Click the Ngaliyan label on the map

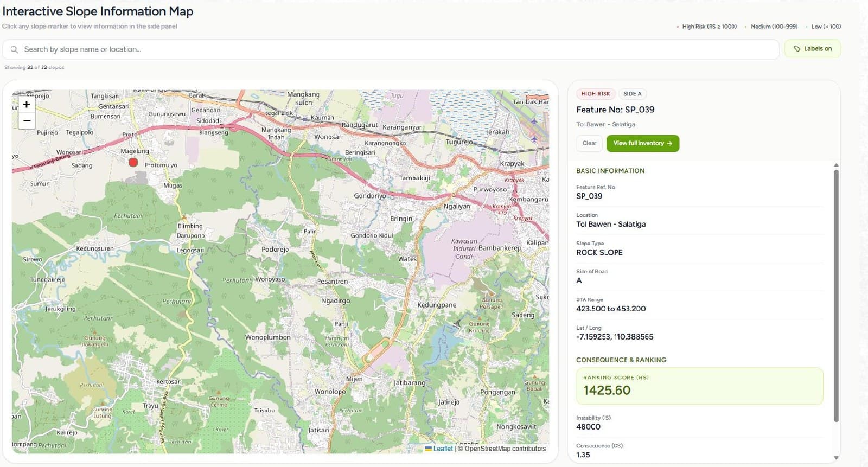tap(457, 207)
